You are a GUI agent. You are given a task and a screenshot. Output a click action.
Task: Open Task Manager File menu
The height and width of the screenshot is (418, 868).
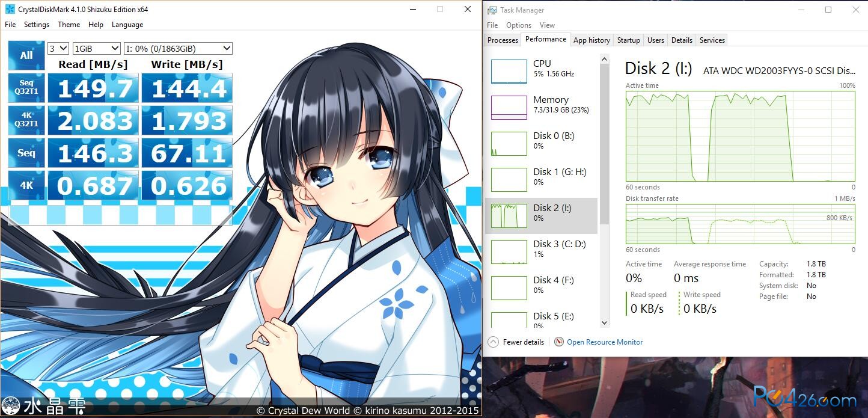coord(492,25)
